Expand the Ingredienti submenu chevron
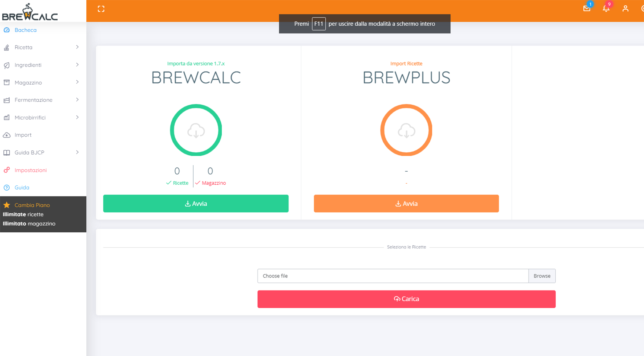The image size is (644, 356). (77, 65)
